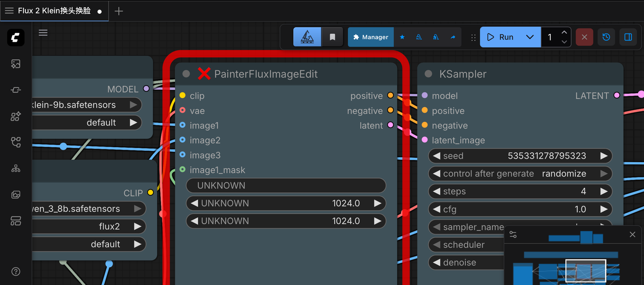Collapse the KSampler node via gray dot
Screen dimensions: 644x285
point(428,74)
